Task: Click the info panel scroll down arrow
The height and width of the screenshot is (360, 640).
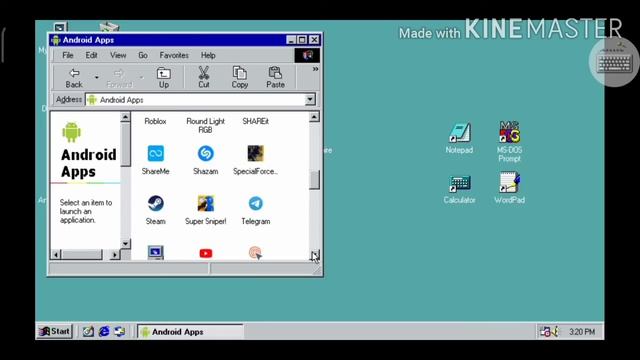Action: pyautogui.click(x=125, y=244)
